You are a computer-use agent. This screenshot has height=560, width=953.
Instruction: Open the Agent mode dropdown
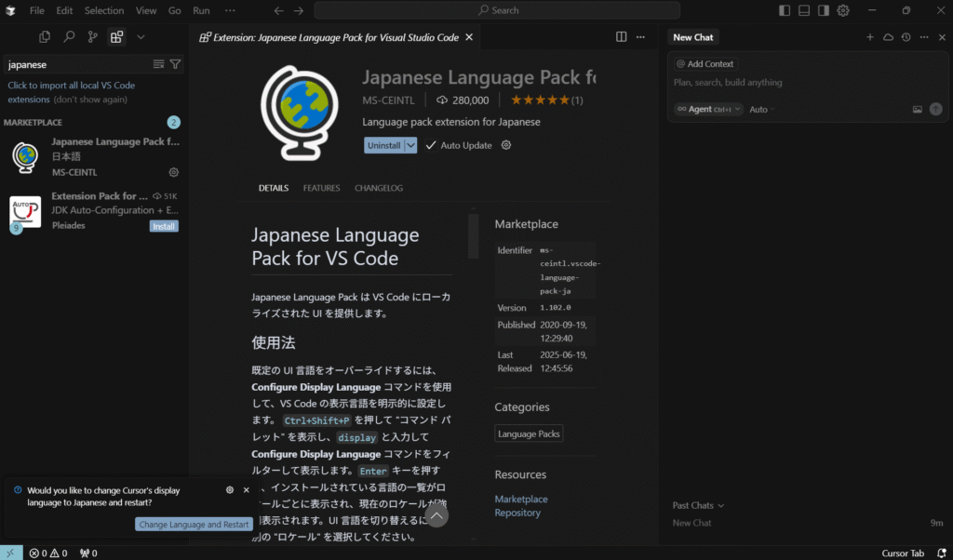point(708,110)
